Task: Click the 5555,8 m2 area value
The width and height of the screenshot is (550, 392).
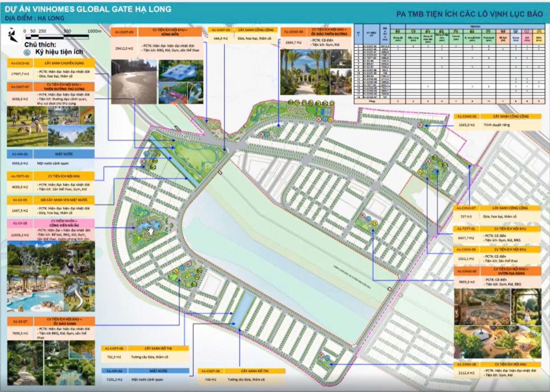Action: pyautogui.click(x=20, y=162)
